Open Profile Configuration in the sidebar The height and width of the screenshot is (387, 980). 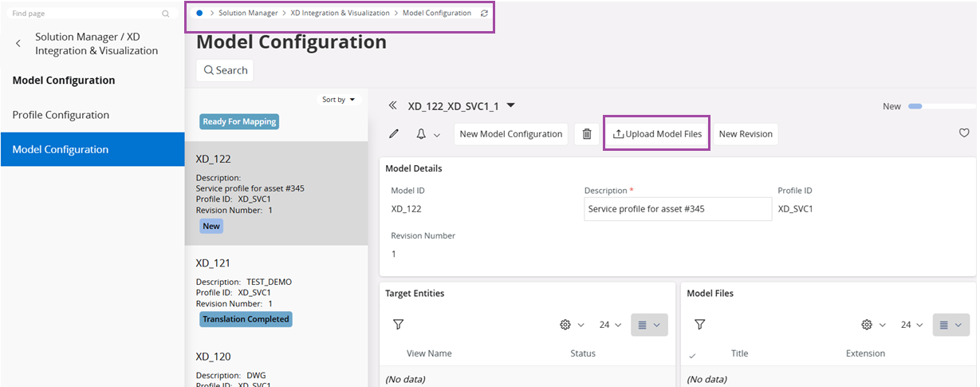[61, 115]
